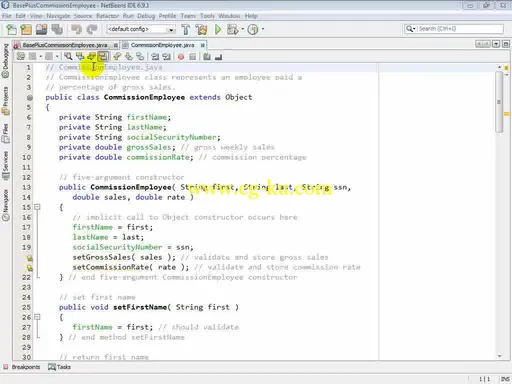Click the Uncomment icon in editor toolbar
This screenshot has height=384, width=512.
(219, 57)
